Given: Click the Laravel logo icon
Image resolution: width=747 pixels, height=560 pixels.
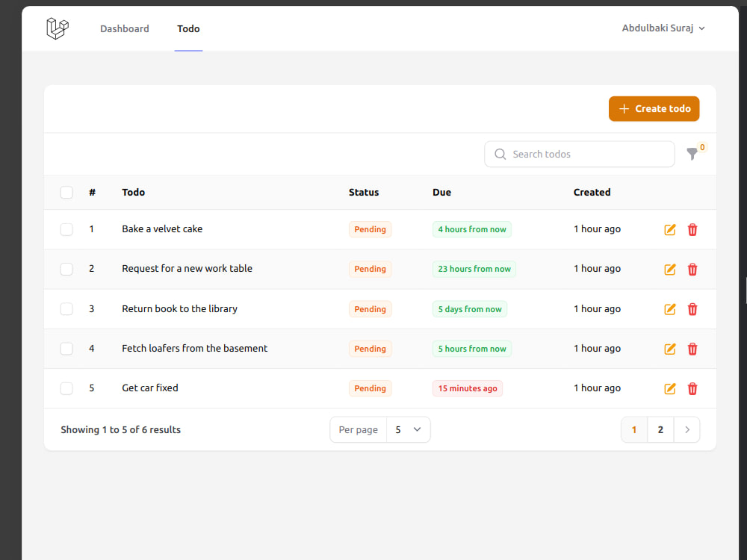Looking at the screenshot, I should [x=58, y=28].
